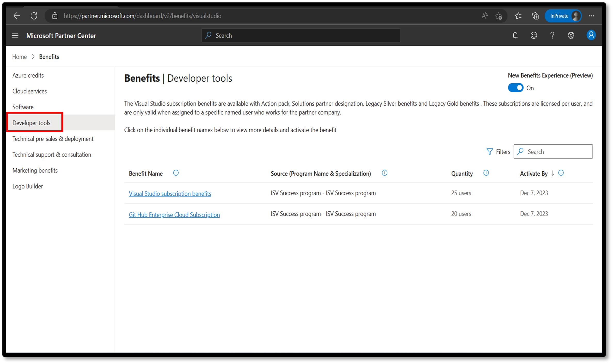Select Developer tools from sidebar menu
Image resolution: width=613 pixels, height=364 pixels.
(x=31, y=122)
